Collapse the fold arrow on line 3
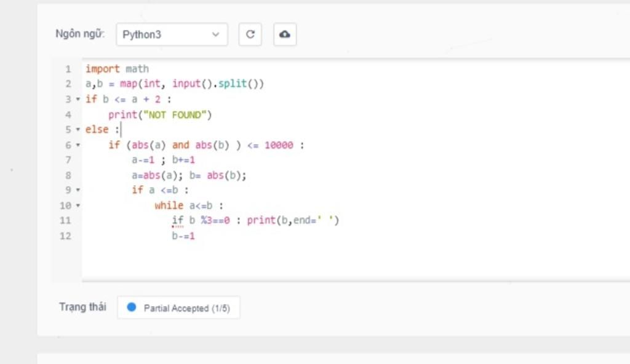Viewport: 630px width, 364px height. click(x=78, y=99)
